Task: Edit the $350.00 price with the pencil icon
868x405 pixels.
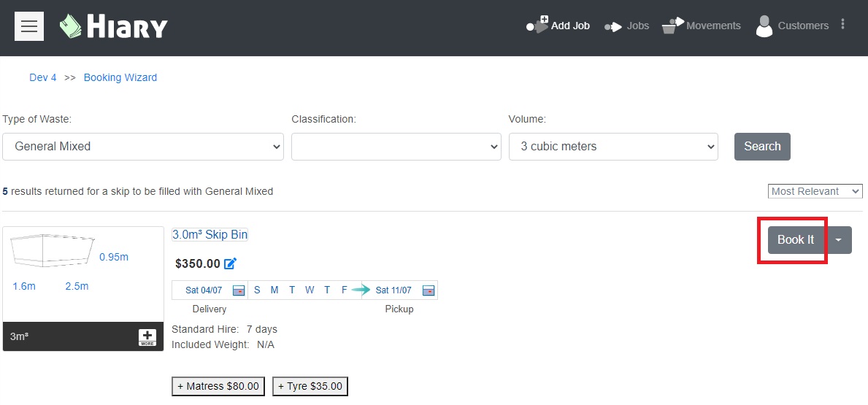Action: 230,264
